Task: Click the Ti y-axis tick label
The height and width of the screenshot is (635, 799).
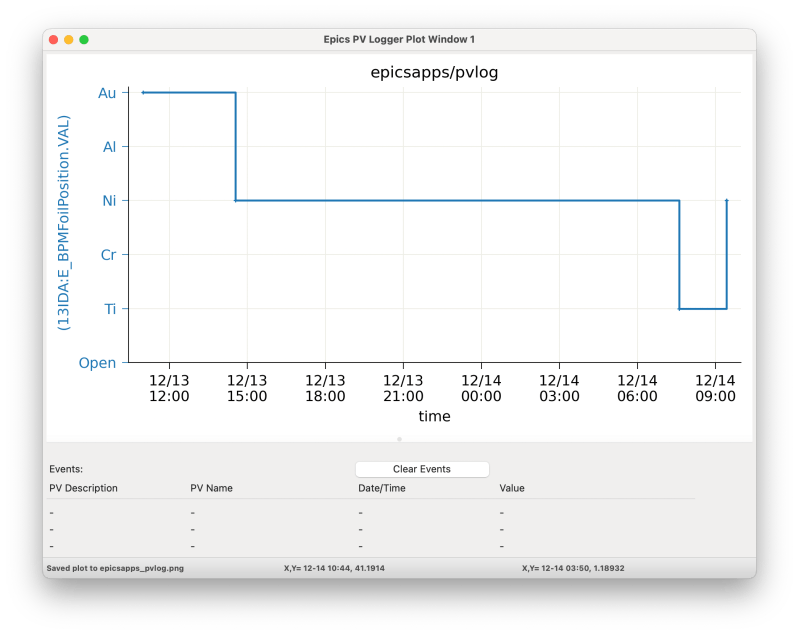Action: coord(111,309)
